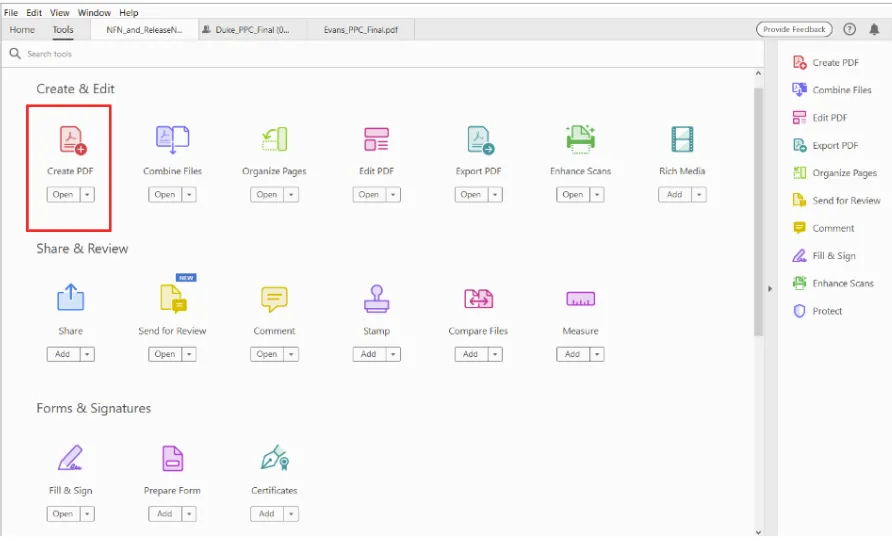Image resolution: width=892 pixels, height=541 pixels.
Task: Click the Fill & Sign tool icon
Action: (71, 458)
